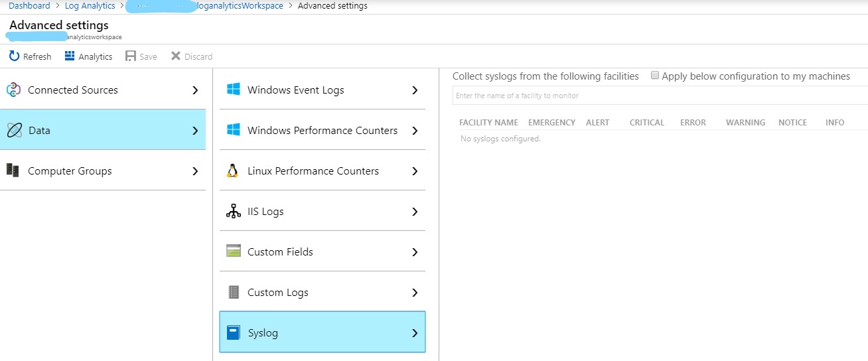Select Computer Groups menu label

(x=70, y=171)
